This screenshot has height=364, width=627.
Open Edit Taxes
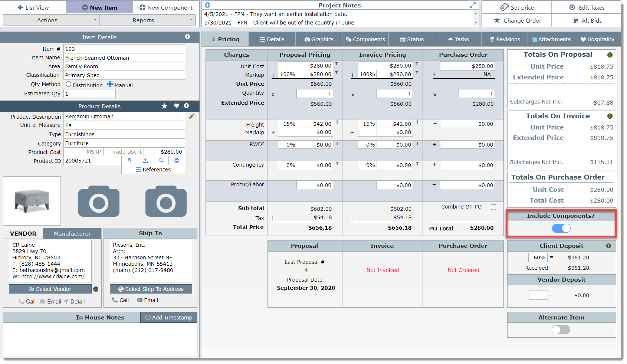coord(587,7)
